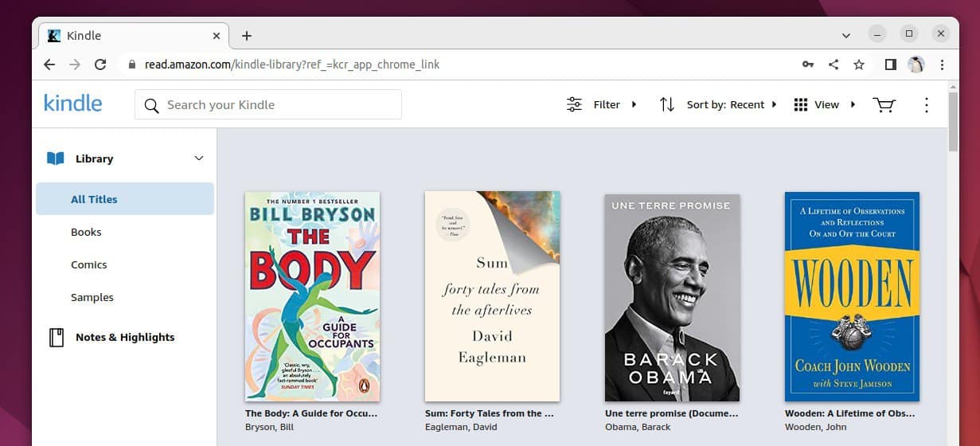Select Books in the sidebar
980x446 pixels.
86,232
